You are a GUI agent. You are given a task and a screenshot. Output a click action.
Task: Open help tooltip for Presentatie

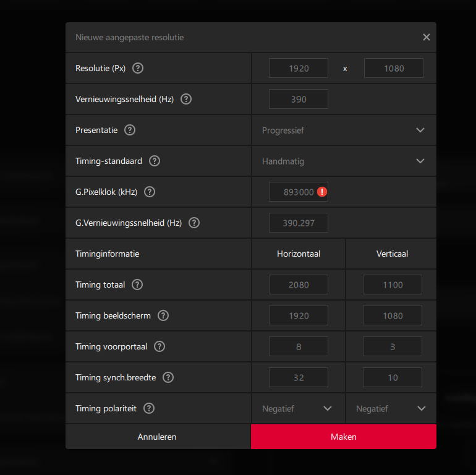coord(130,130)
